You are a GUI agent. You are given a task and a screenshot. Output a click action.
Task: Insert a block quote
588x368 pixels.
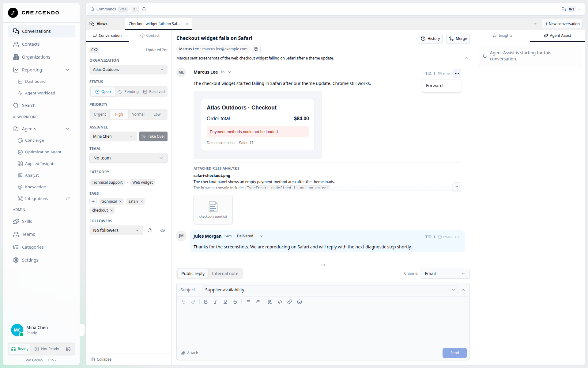(270, 302)
